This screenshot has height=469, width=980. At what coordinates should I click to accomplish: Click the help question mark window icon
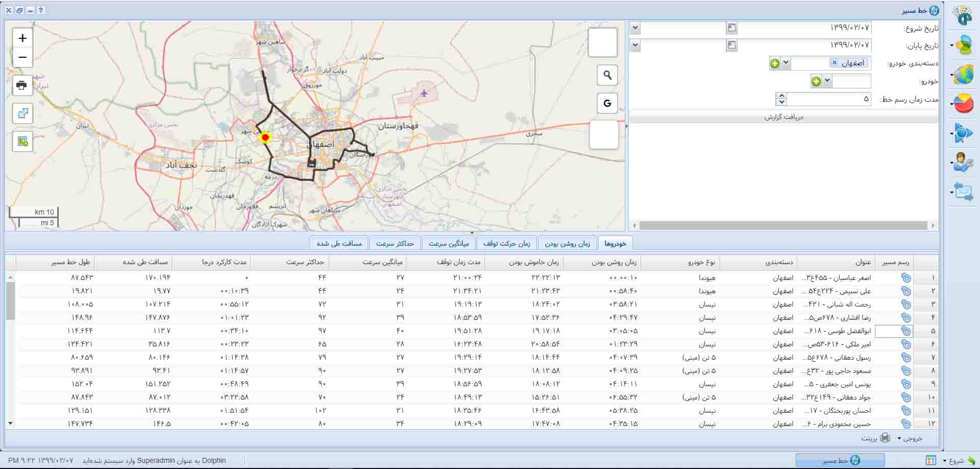click(41, 10)
